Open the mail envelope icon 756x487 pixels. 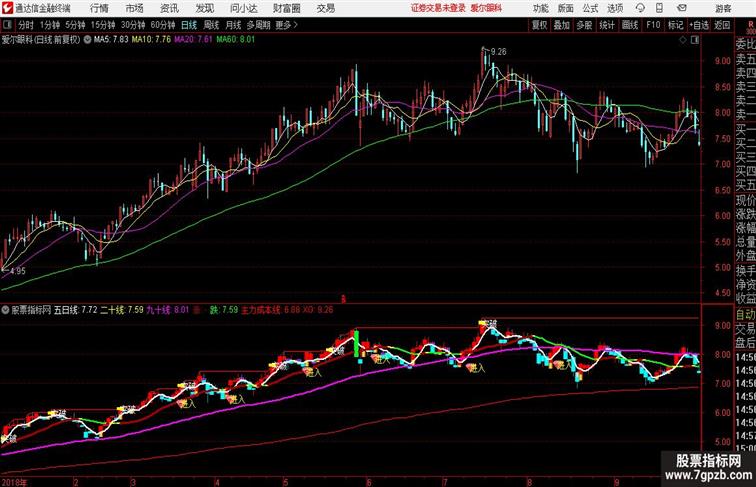682,8
